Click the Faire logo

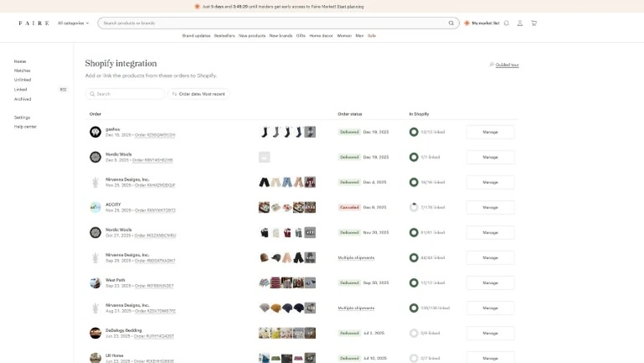pyautogui.click(x=34, y=24)
